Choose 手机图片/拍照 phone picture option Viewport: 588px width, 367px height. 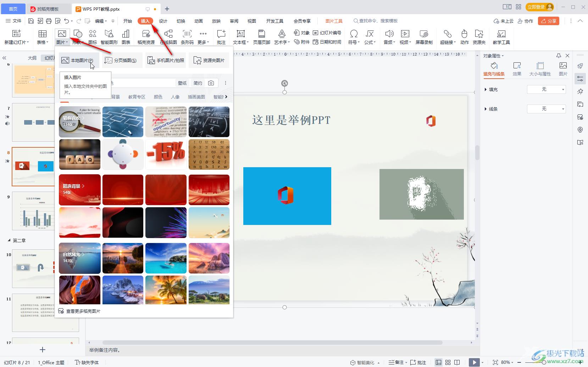[166, 60]
